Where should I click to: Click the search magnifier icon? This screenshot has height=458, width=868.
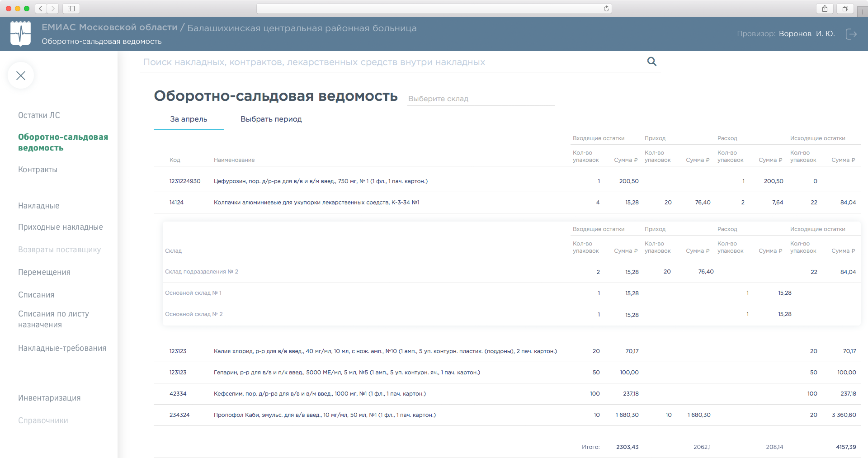coord(651,61)
